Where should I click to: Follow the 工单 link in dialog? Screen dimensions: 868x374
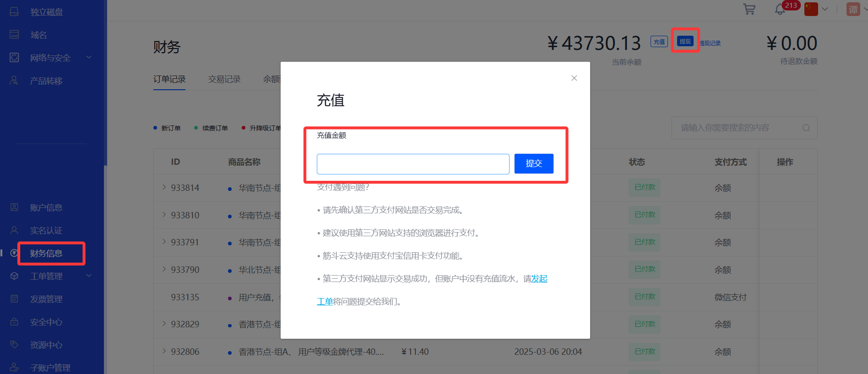point(325,301)
